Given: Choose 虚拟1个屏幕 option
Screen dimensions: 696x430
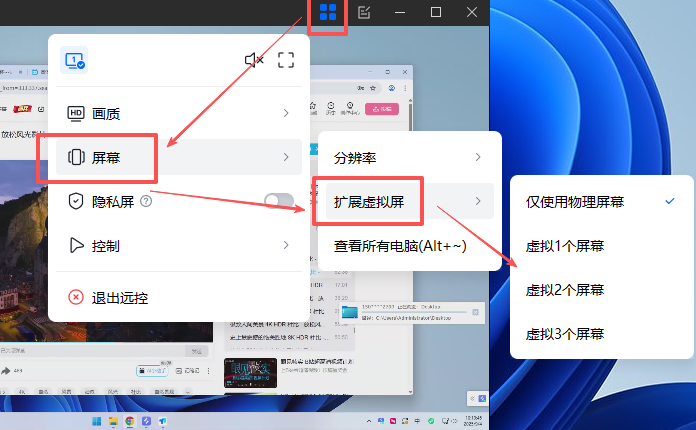Looking at the screenshot, I should (565, 245).
